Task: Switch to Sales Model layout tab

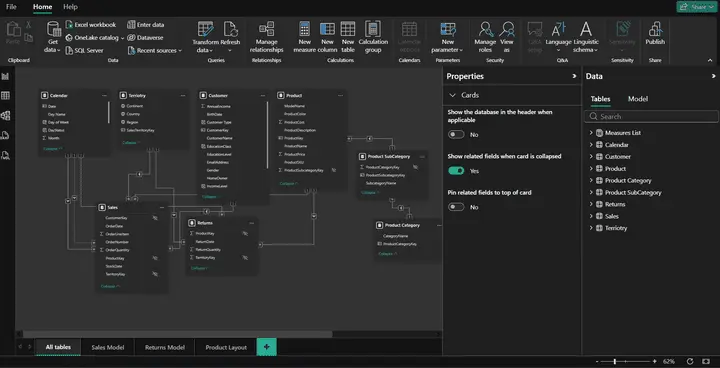Action: (107, 347)
